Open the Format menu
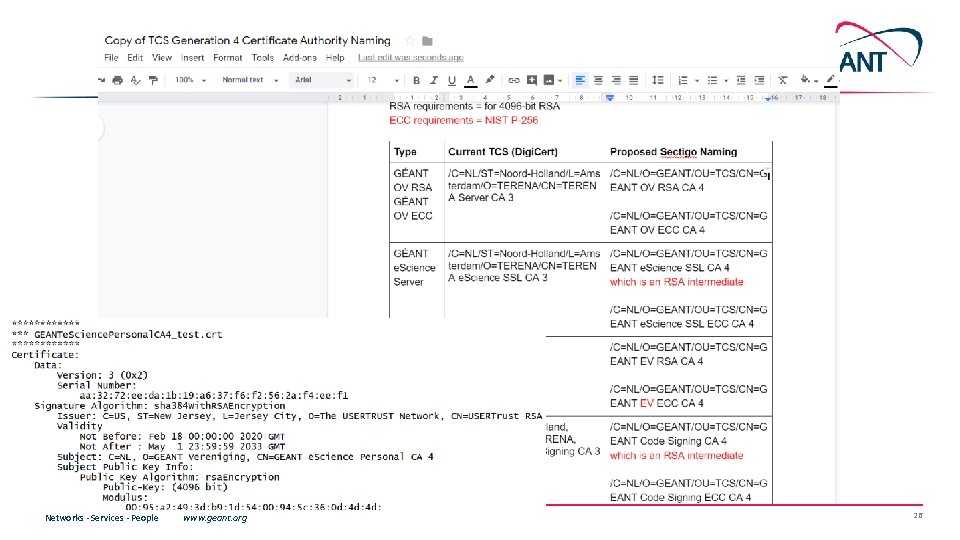The image size is (960, 540). click(x=228, y=58)
